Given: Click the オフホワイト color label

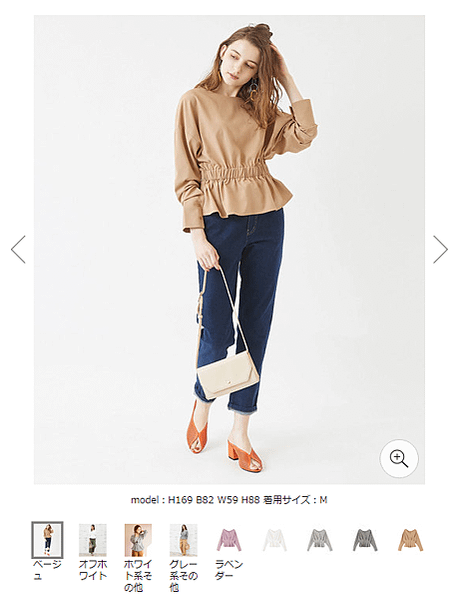Looking at the screenshot, I should tap(93, 570).
